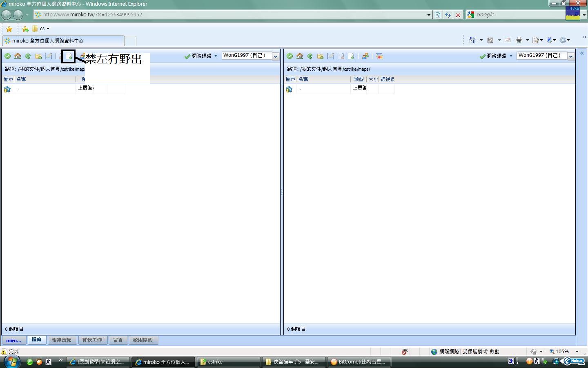Switch to the BitComet taskbar window
Image resolution: width=588 pixels, height=368 pixels.
[x=359, y=362]
